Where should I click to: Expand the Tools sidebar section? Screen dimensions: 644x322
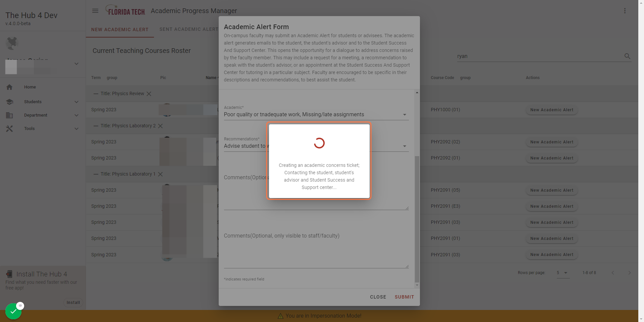coord(76,129)
